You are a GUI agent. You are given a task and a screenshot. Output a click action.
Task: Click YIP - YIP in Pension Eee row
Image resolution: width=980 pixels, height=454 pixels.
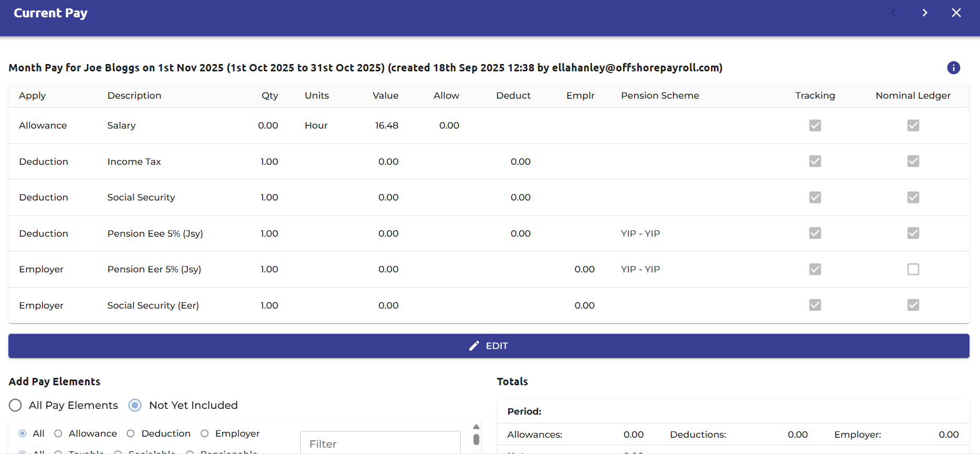tap(640, 234)
